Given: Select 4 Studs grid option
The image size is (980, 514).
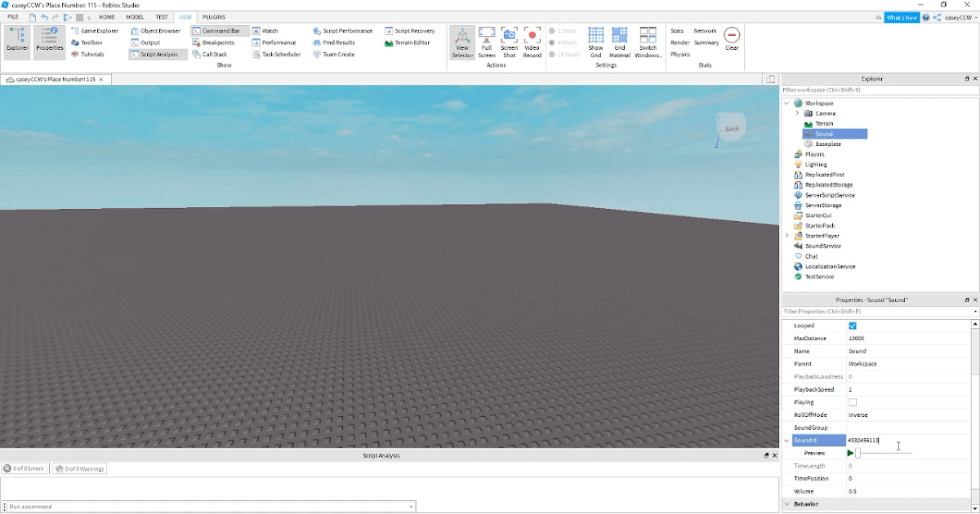Looking at the screenshot, I should coord(563,42).
